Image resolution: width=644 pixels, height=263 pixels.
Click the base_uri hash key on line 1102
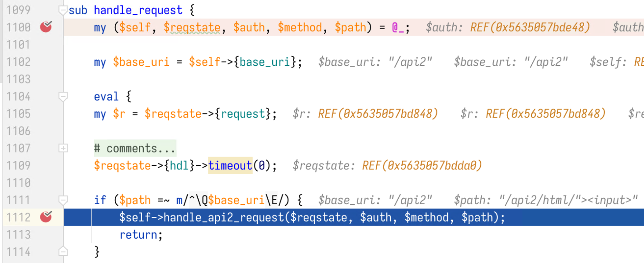coord(265,62)
